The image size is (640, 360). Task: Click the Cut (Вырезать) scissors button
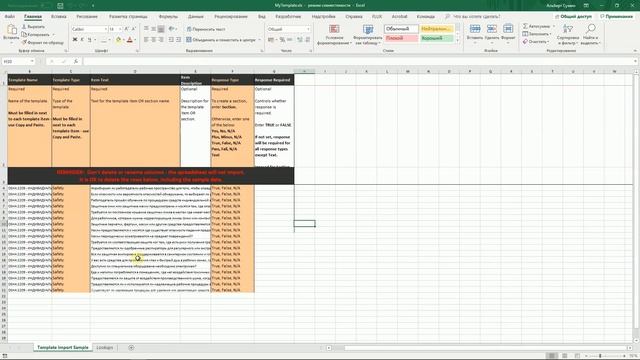pos(33,27)
